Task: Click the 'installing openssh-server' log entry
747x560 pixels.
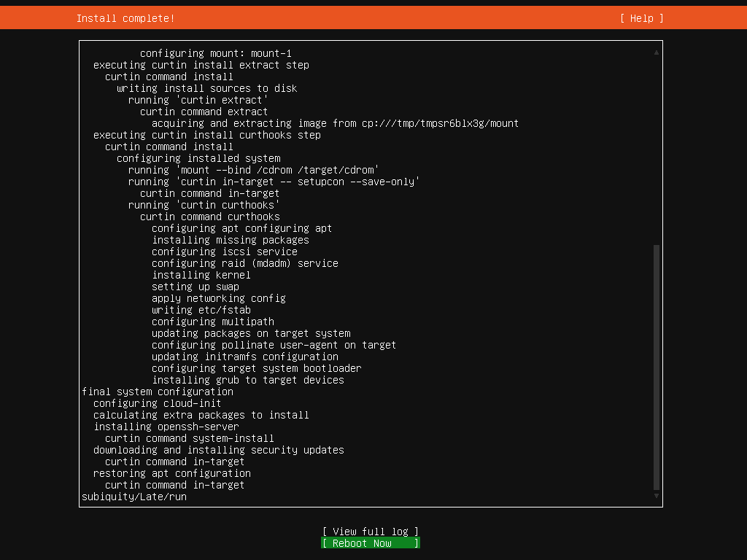Action: click(166, 427)
